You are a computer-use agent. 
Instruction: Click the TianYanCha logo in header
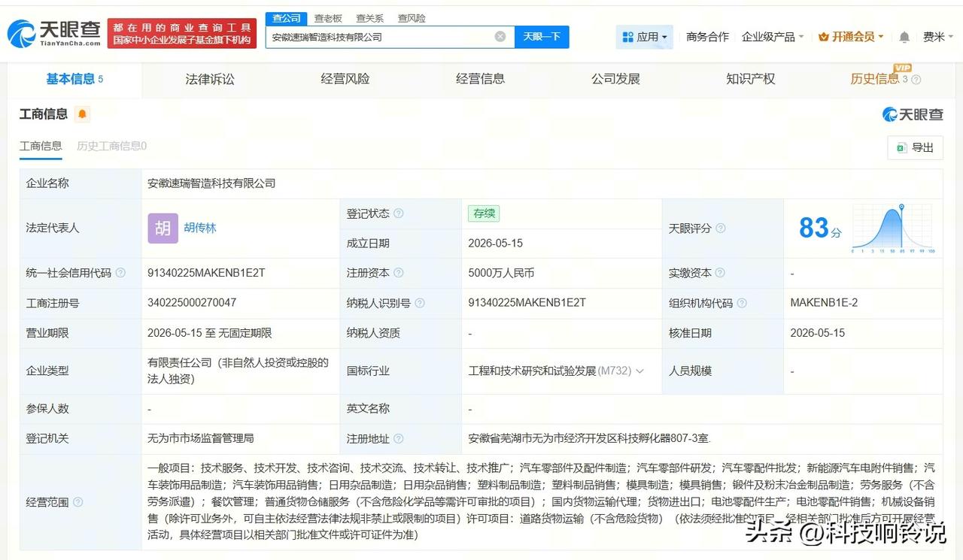[54, 32]
